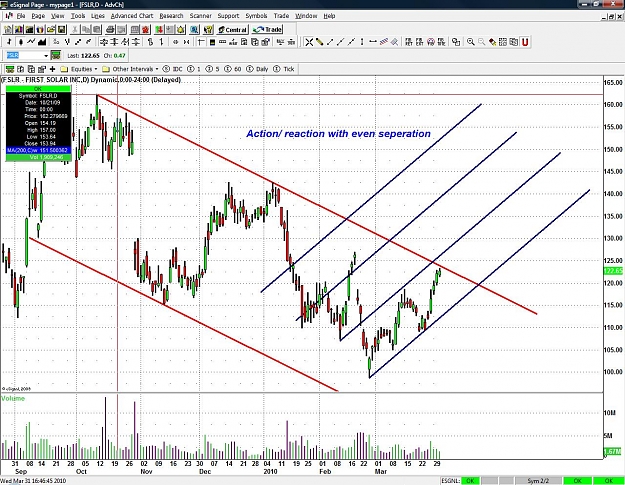Open the File menu
625x485 pixels.
[x=21, y=16]
